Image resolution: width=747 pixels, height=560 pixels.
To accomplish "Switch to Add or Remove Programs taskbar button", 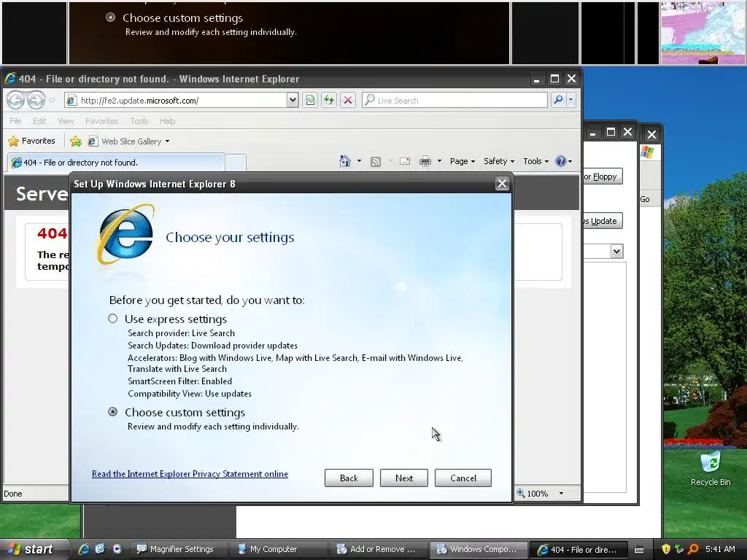I will 379,550.
